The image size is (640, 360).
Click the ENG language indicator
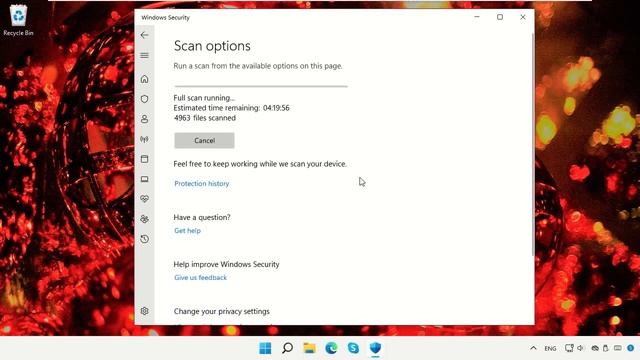click(x=550, y=349)
